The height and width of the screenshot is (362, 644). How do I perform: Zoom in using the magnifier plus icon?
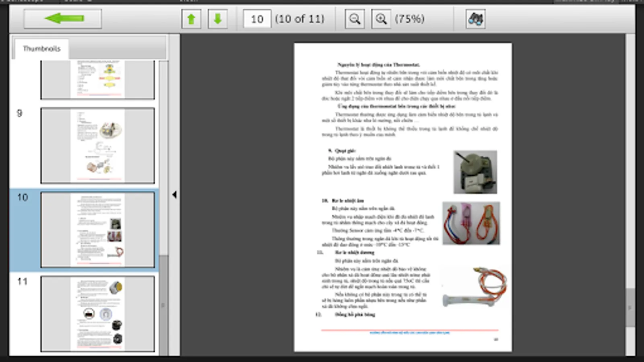tap(381, 19)
